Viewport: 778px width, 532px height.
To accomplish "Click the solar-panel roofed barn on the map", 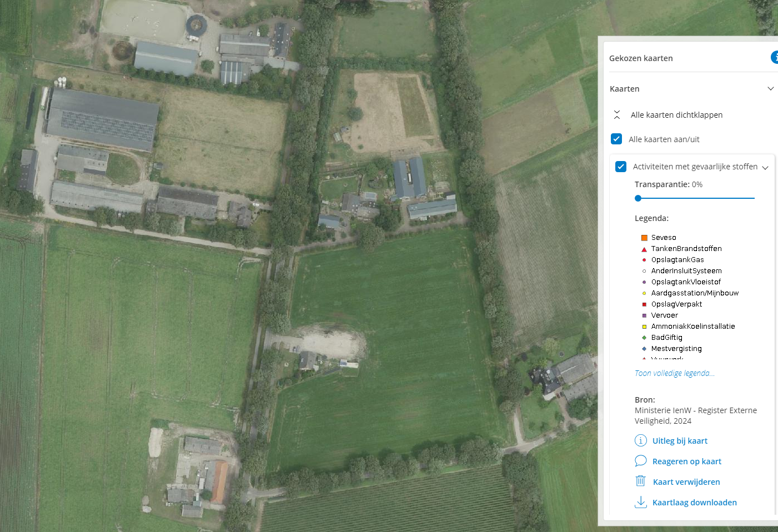I will 102,119.
